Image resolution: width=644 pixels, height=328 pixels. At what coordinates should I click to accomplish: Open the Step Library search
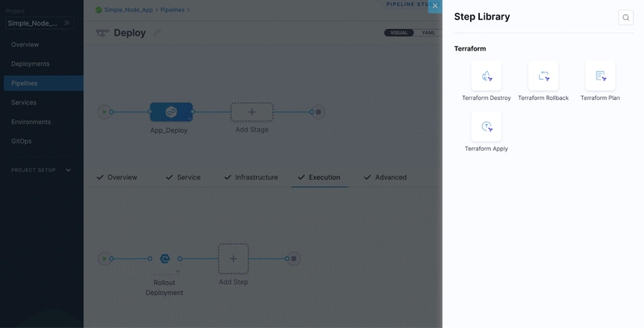[x=625, y=18]
